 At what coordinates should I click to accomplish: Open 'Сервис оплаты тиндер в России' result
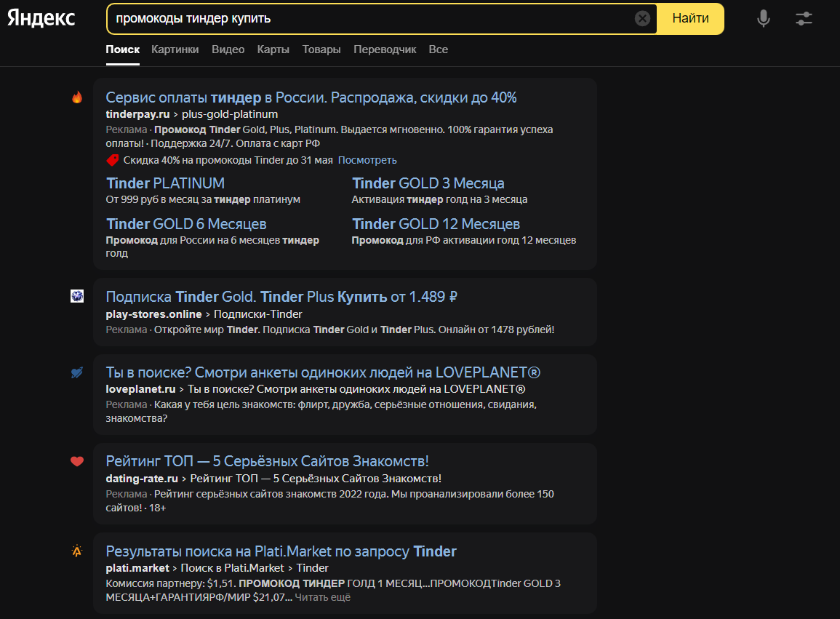pos(311,97)
